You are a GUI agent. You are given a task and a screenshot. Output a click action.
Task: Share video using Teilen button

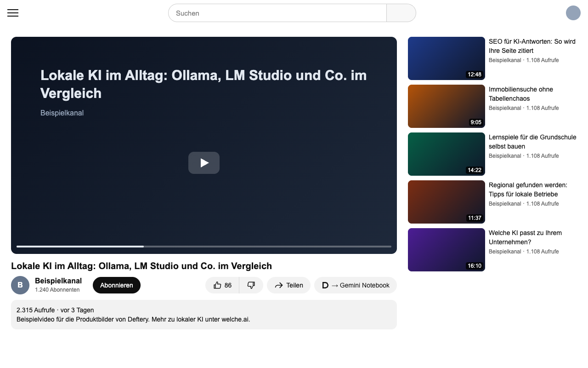point(288,285)
